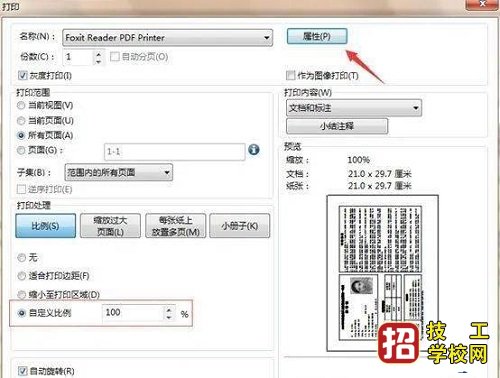The width and height of the screenshot is (500, 378).
Task: Select 当前视图(V) radio option
Action: (x=21, y=105)
